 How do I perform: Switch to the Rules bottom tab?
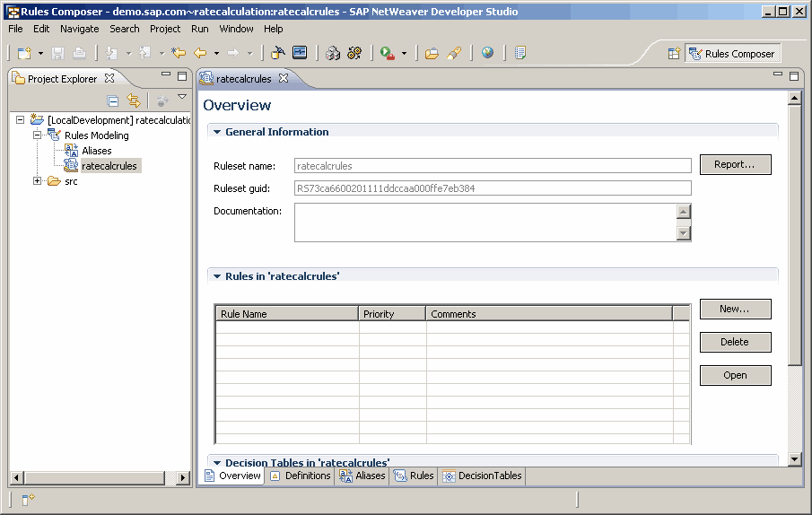(x=414, y=476)
